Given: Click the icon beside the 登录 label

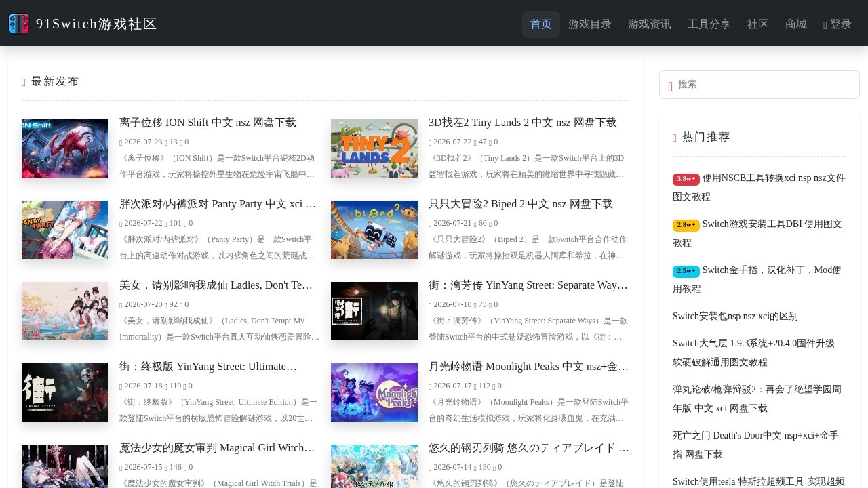Looking at the screenshot, I should point(825,25).
